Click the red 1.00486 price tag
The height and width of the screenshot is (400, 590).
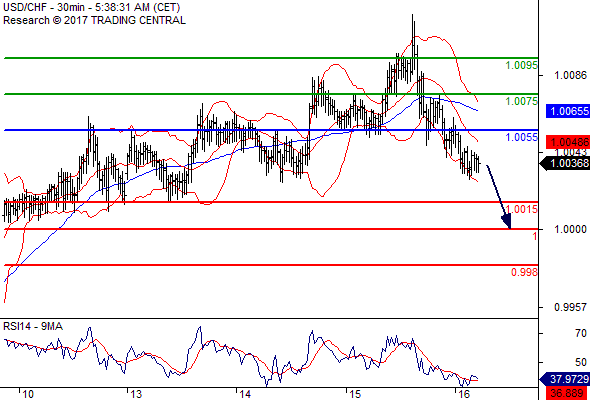pyautogui.click(x=568, y=142)
